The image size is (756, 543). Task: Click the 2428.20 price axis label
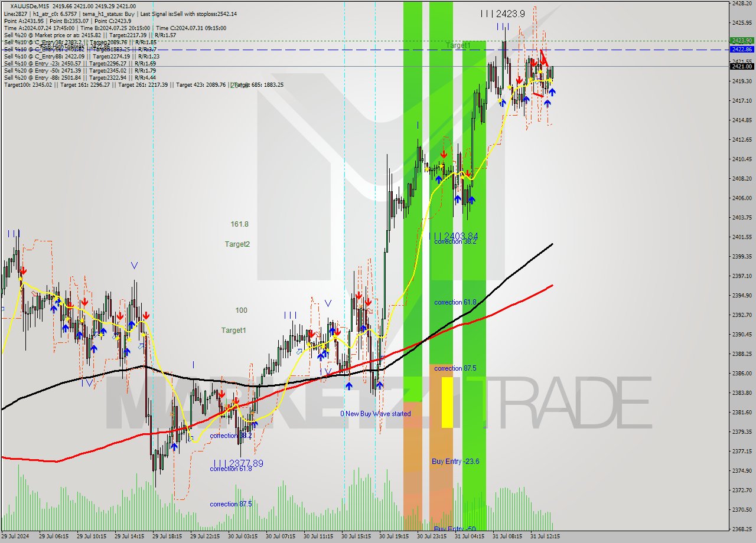pyautogui.click(x=741, y=3)
